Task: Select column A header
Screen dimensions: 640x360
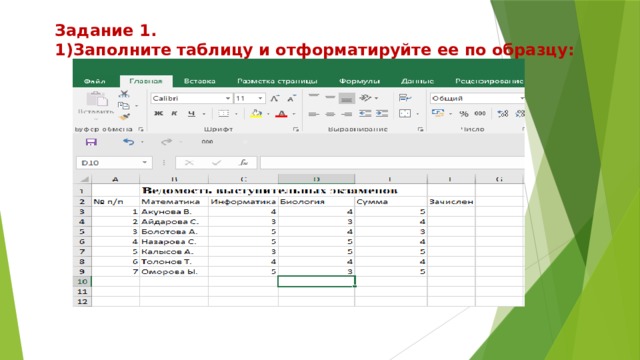Action: coord(116,179)
